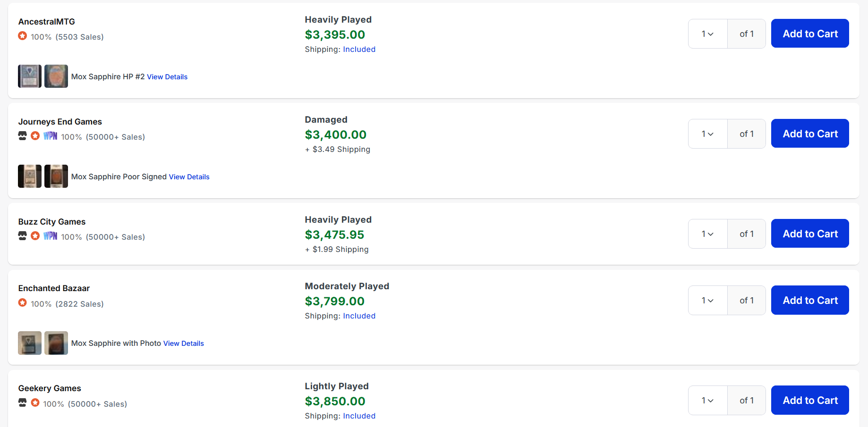Expand quantity selector for Enchanted Bazaar listing
This screenshot has height=427, width=868.
707,301
